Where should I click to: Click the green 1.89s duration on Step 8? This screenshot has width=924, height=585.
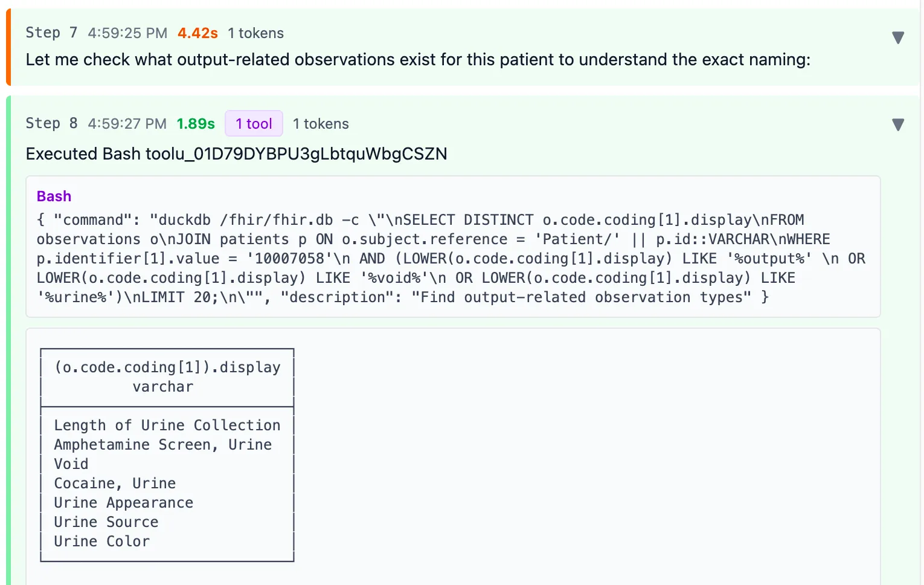pos(195,123)
